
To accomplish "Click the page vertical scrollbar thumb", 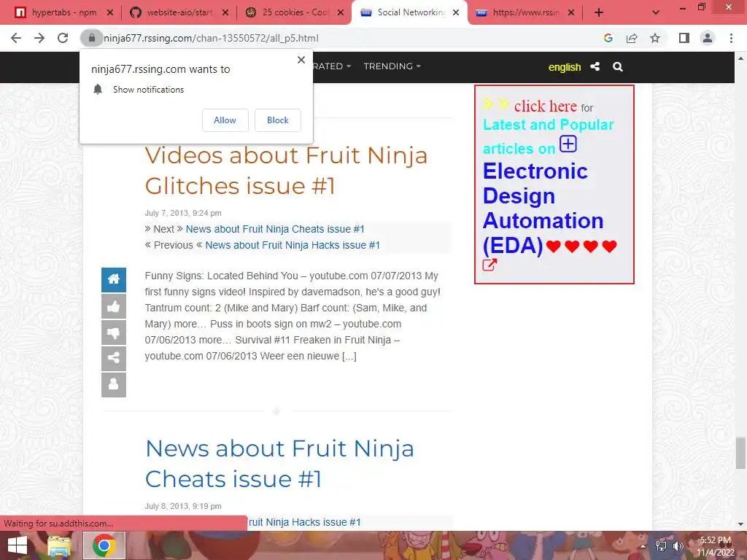I will tap(740, 453).
